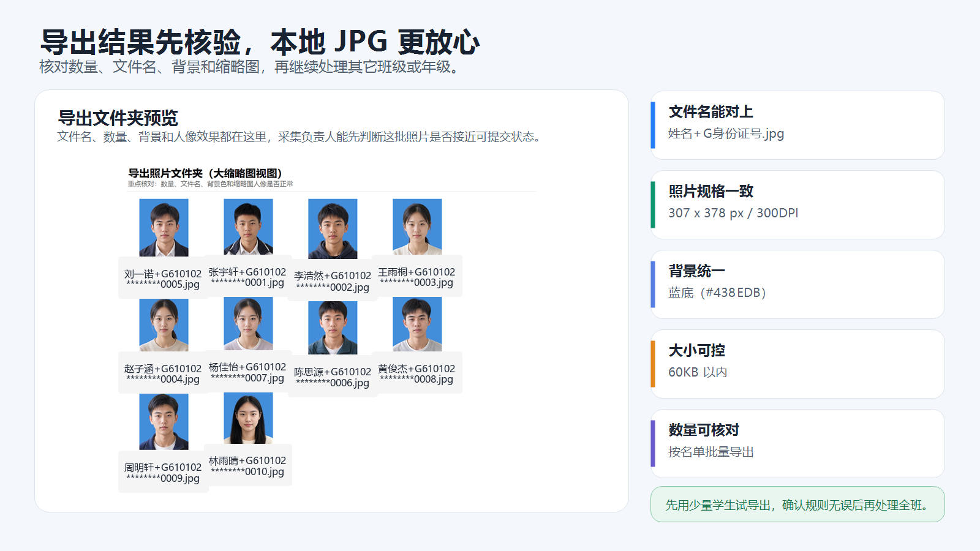Select file name 王雨桐+G610102********0003.jpg
Viewport: 980px width, 551px height.
tap(417, 277)
